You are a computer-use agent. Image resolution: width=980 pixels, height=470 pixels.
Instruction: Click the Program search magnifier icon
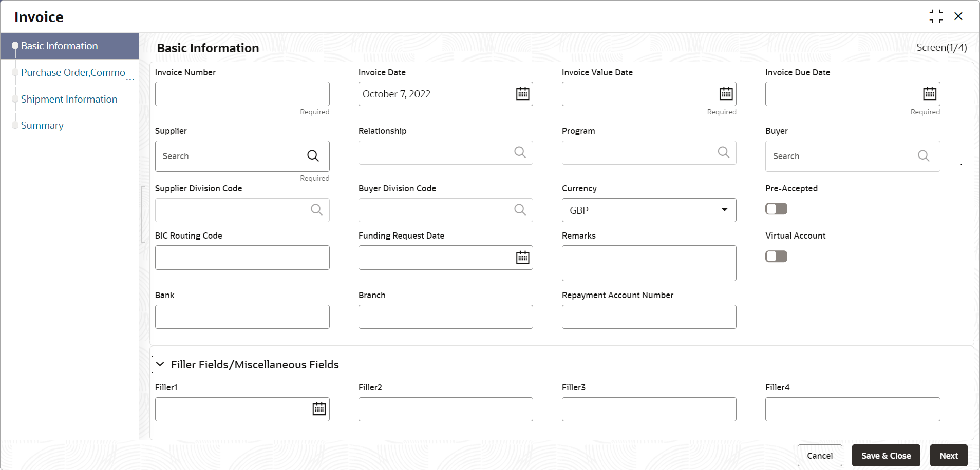[x=723, y=152]
